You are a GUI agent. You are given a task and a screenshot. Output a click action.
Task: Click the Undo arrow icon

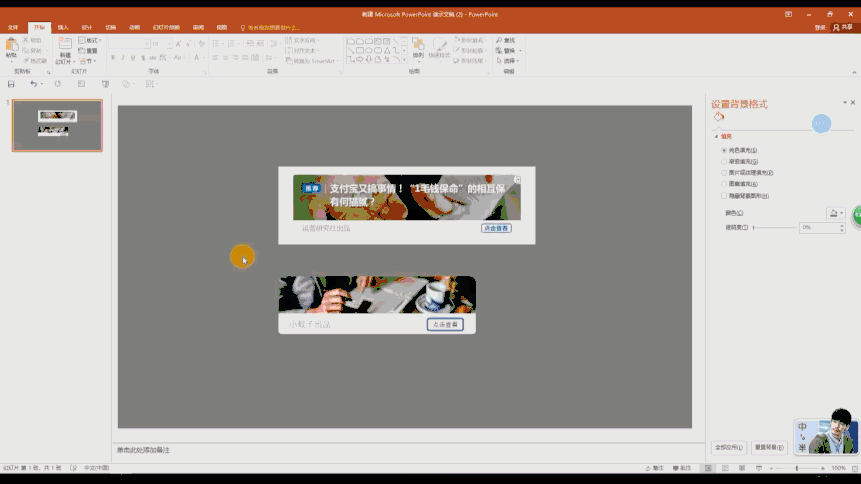33,84
